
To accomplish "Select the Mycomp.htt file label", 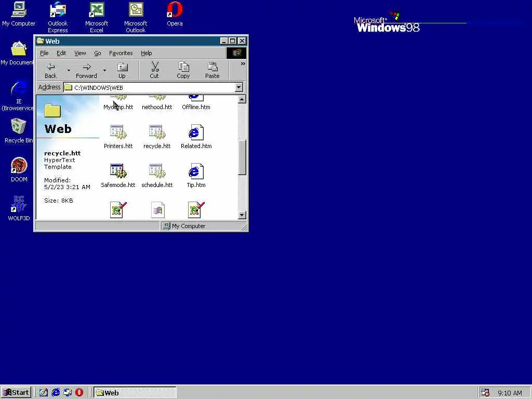I will pyautogui.click(x=118, y=107).
